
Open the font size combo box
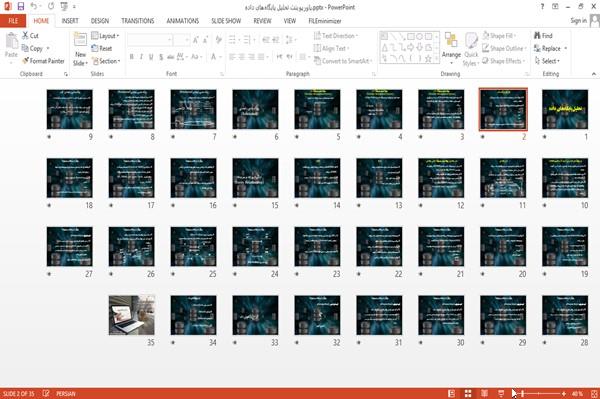181,39
